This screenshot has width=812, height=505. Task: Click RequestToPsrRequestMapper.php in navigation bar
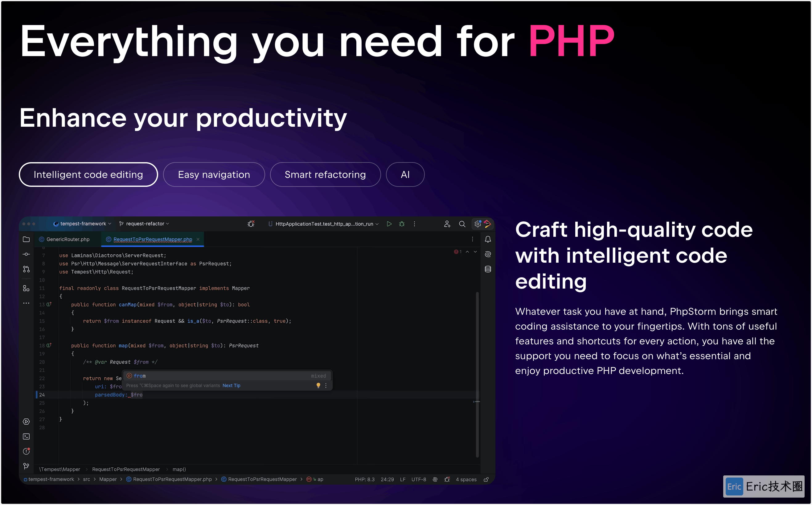click(169, 479)
